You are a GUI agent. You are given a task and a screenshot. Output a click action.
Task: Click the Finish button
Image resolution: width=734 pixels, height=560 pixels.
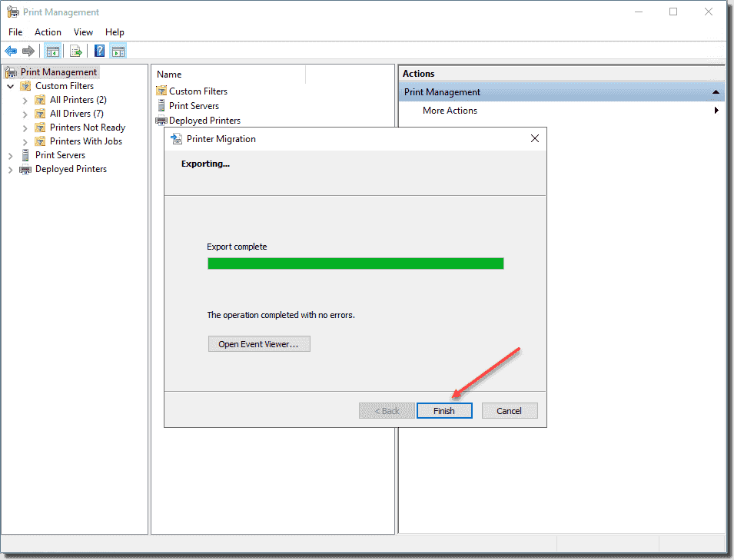(x=444, y=410)
